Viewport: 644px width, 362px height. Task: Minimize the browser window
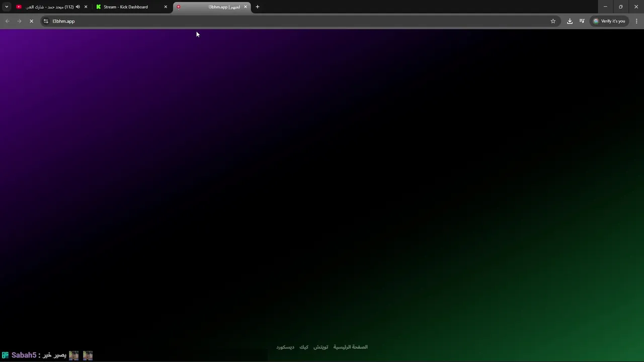click(605, 7)
